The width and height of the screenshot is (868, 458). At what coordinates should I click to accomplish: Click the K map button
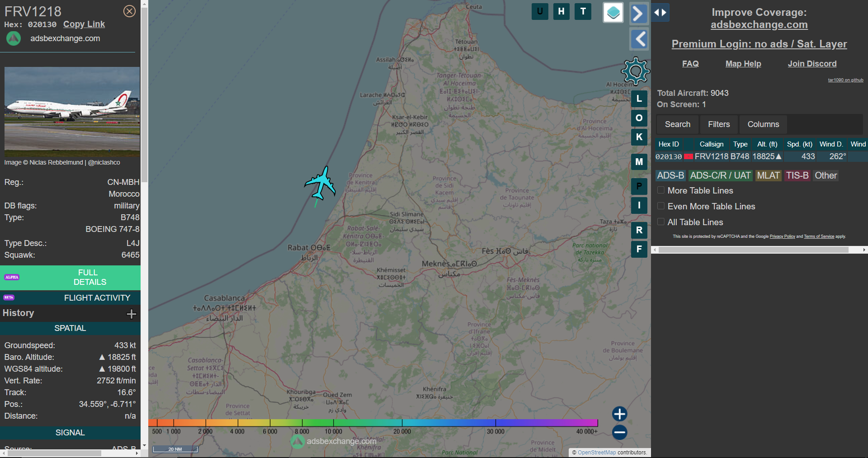(639, 137)
